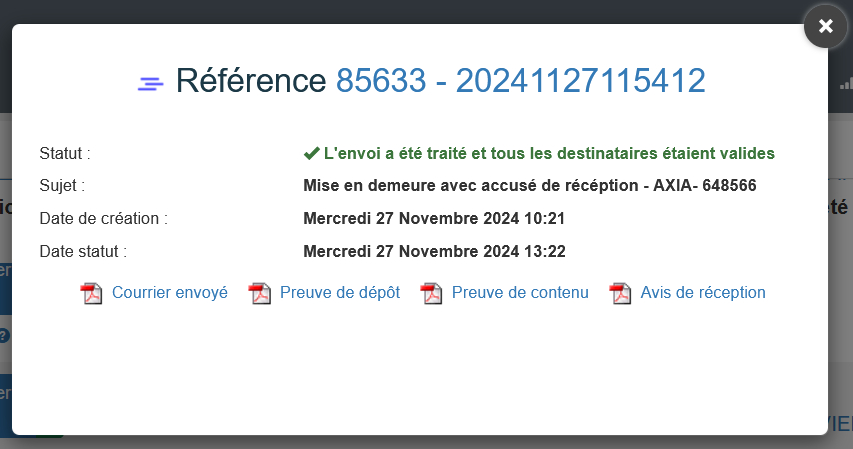This screenshot has width=853, height=449.
Task: Click the Preuve de dépôt PDF icon
Action: [x=260, y=293]
